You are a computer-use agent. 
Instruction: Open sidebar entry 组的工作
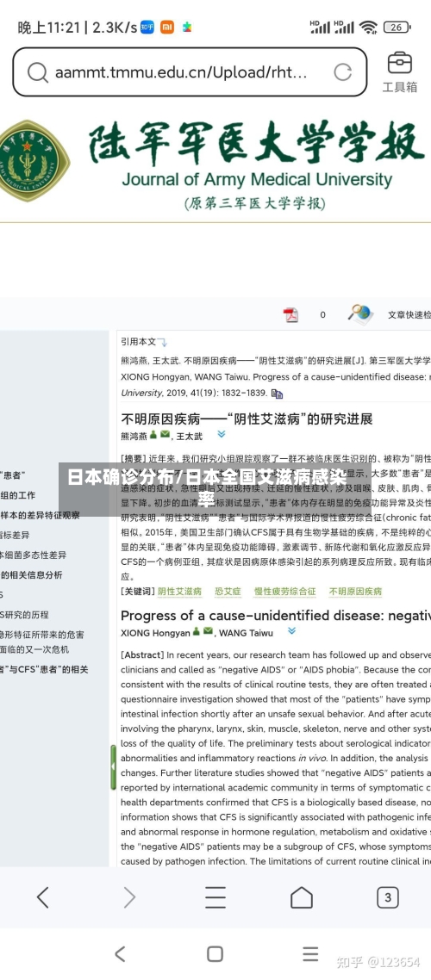tap(17, 496)
